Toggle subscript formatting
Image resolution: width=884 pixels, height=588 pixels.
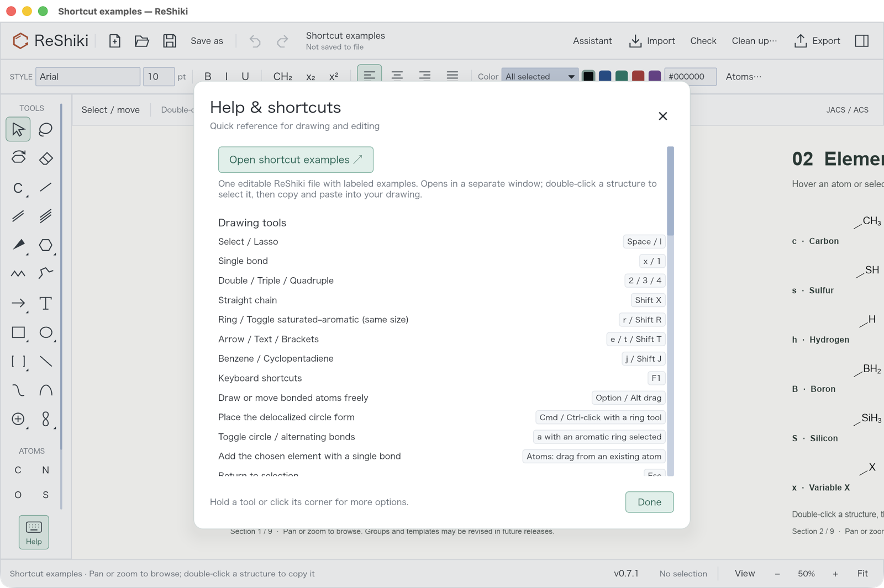point(311,77)
